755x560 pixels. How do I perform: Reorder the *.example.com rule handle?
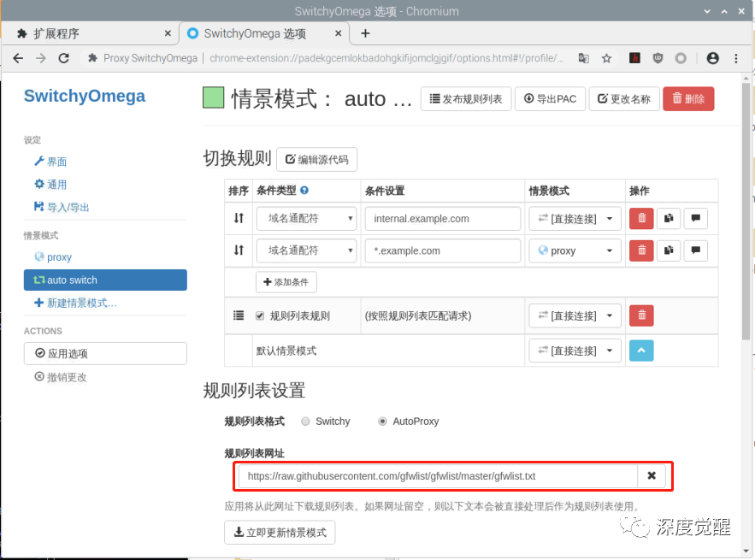[x=239, y=250]
